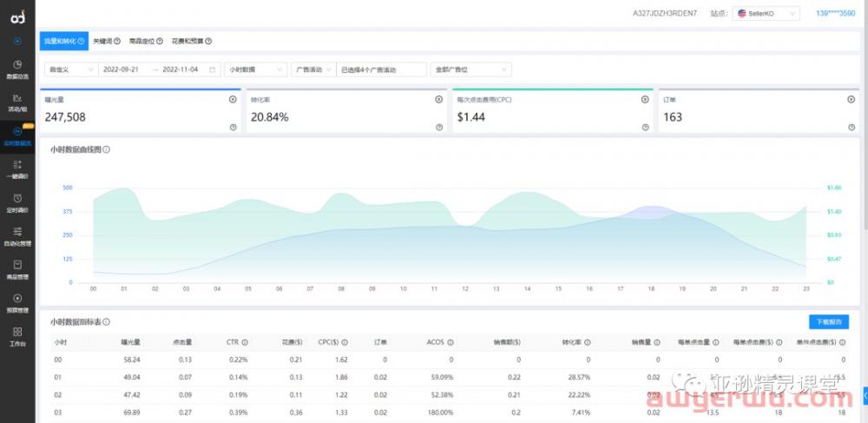Image resolution: width=868 pixels, height=423 pixels.
Task: Click info icon beside 小时数据曲线图 title
Action: tap(106, 149)
